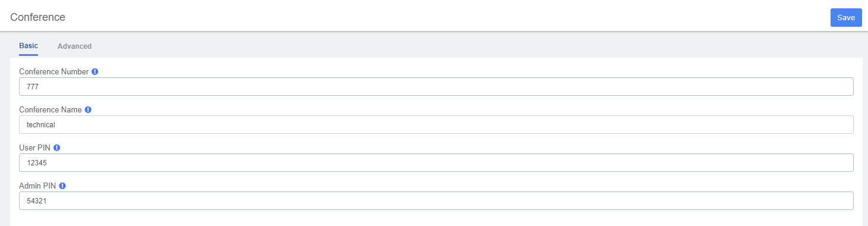The height and width of the screenshot is (226, 868).
Task: Click the Conference Number label text
Action: 54,71
